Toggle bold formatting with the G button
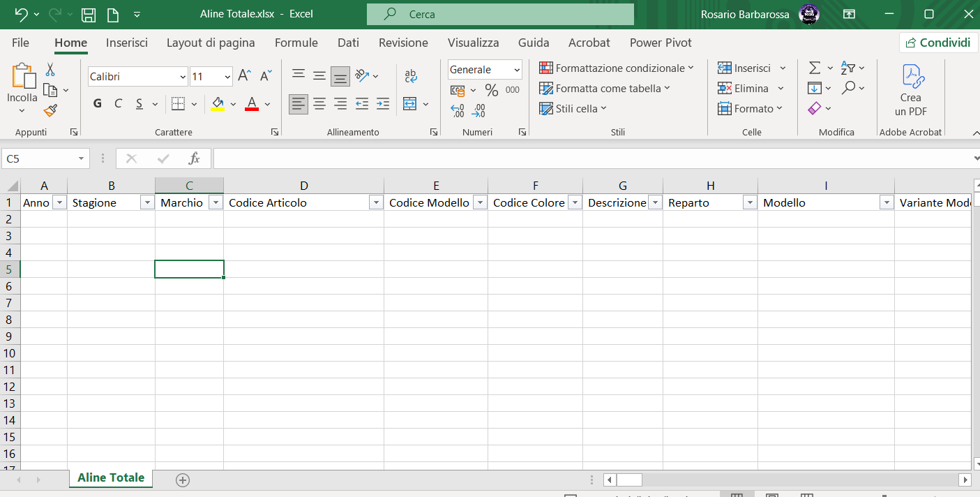Viewport: 980px width, 497px height. pyautogui.click(x=98, y=104)
